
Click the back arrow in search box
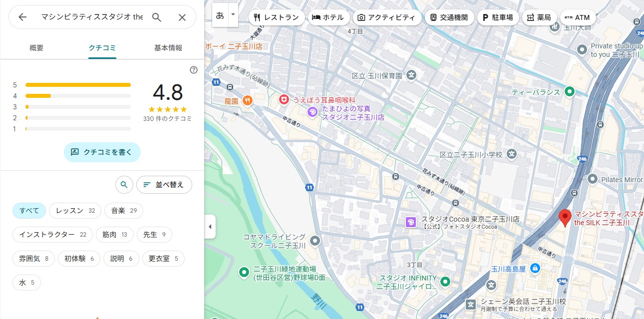(22, 17)
